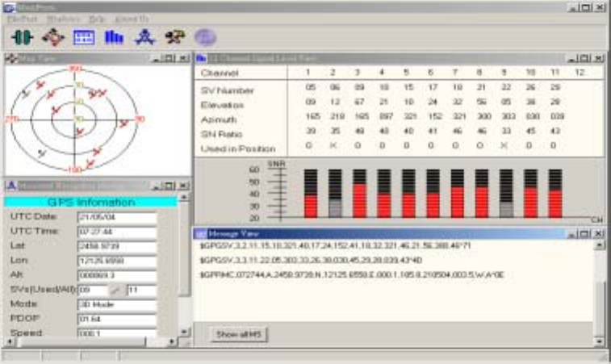The height and width of the screenshot is (364, 611).
Task: Click the Message View window title icon
Action: pyautogui.click(x=201, y=234)
